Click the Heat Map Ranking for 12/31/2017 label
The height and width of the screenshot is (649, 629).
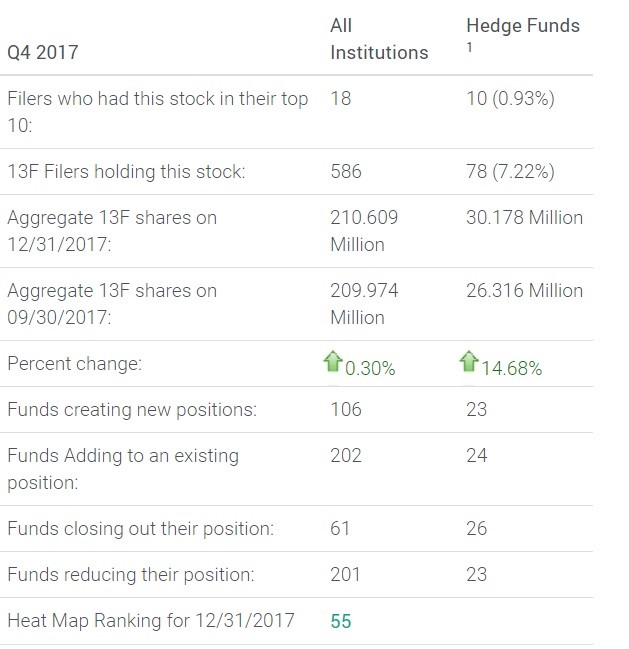point(151,621)
